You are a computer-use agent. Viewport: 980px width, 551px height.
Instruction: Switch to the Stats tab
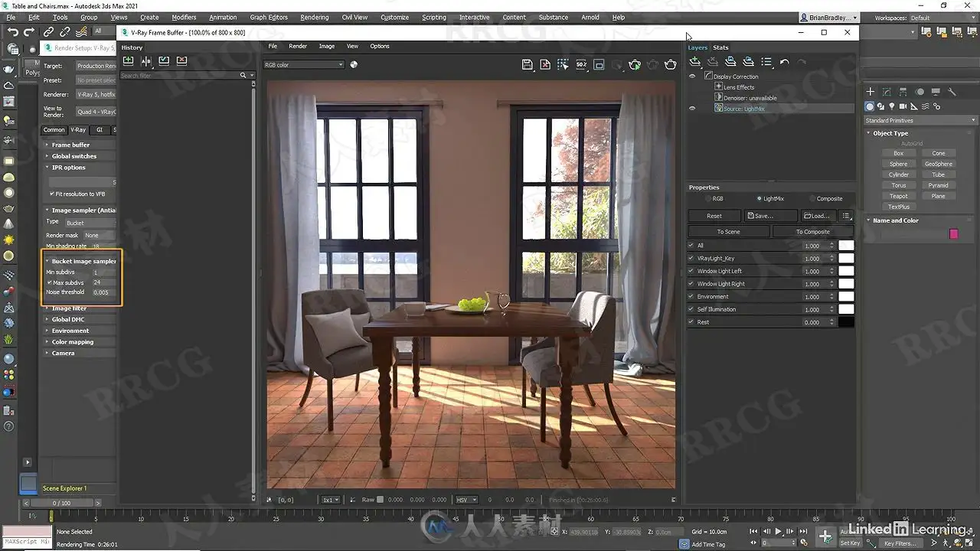(x=720, y=47)
